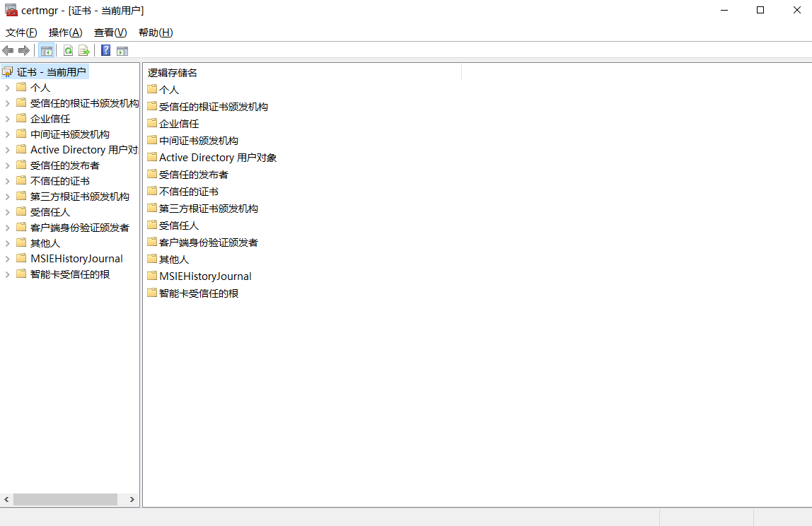Viewport: 812px width, 526px height.
Task: Select 不信任的证书 label in the tree
Action: 60,181
